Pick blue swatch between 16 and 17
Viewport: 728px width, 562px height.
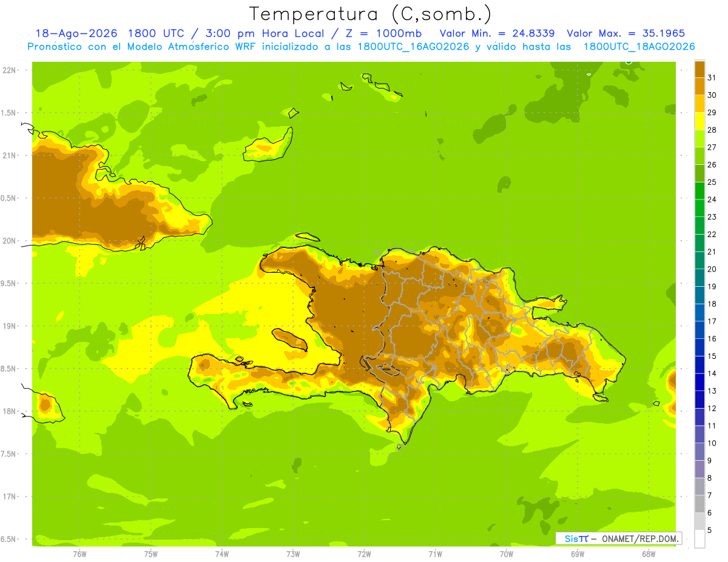click(700, 330)
